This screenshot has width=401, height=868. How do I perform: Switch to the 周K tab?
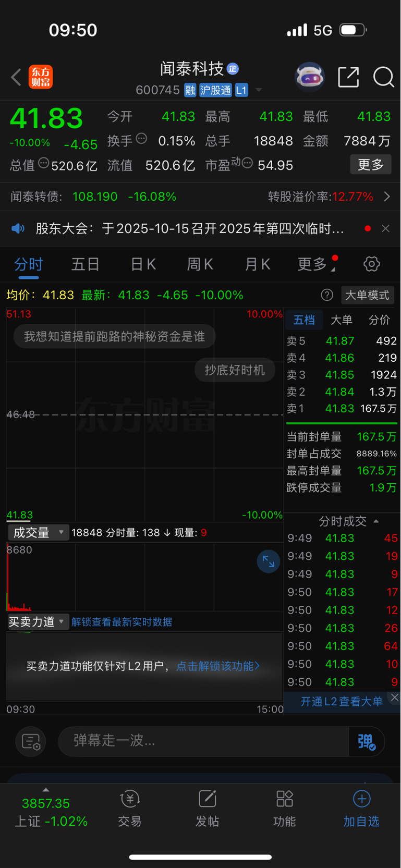[200, 264]
